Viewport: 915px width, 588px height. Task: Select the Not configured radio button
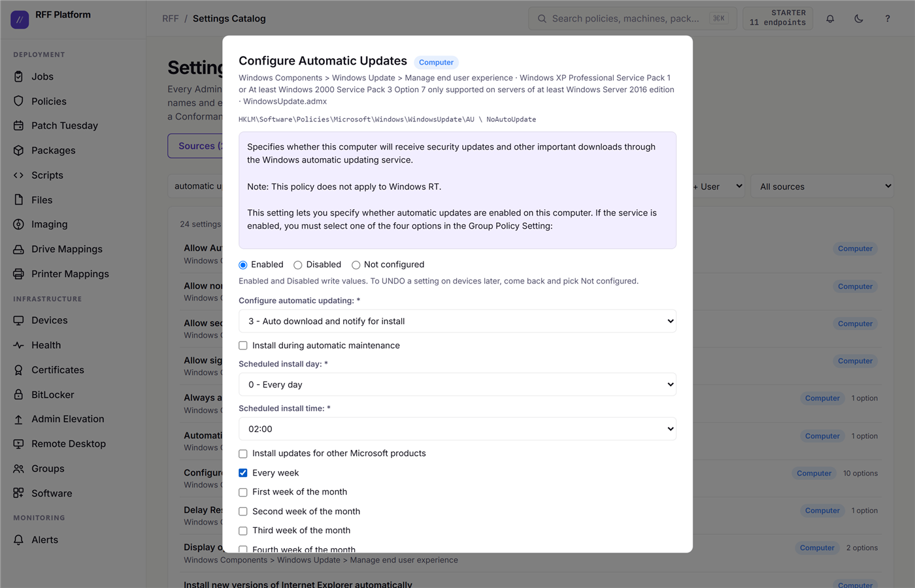356,265
